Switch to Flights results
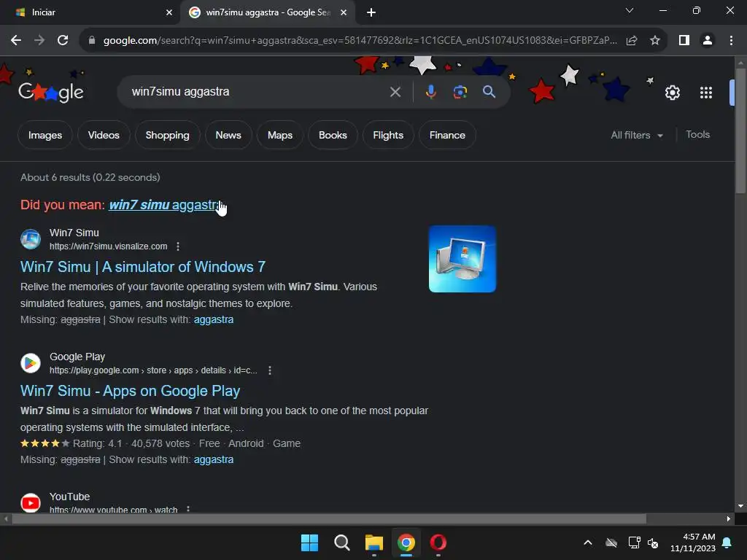This screenshot has height=560, width=747. 388,135
